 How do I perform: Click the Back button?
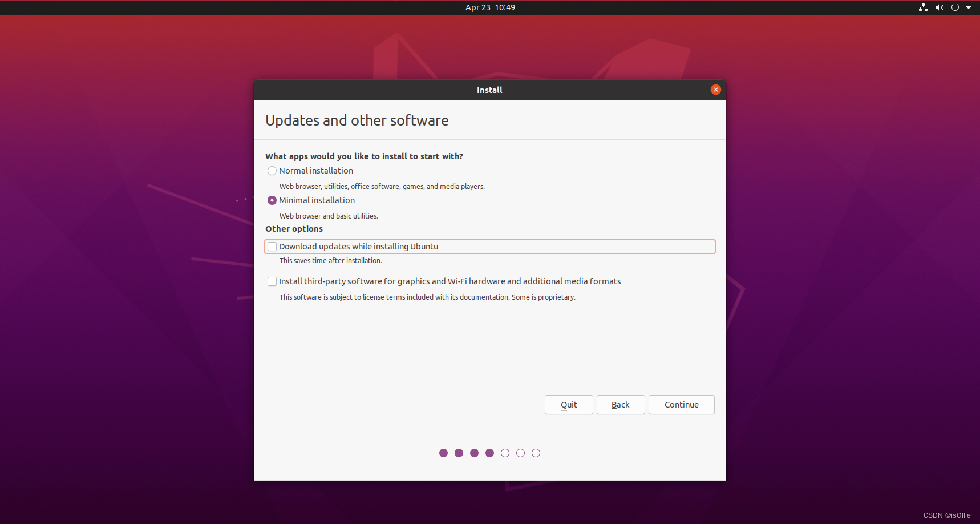click(x=621, y=405)
